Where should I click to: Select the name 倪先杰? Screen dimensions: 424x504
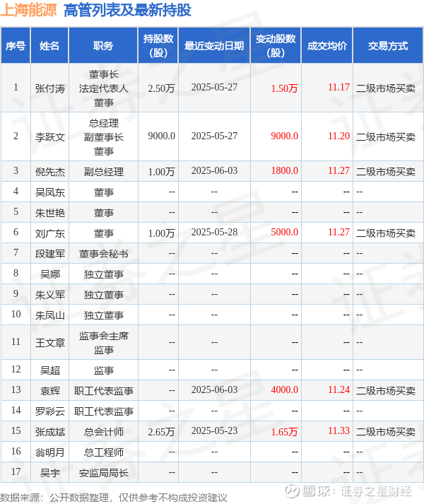tap(50, 172)
